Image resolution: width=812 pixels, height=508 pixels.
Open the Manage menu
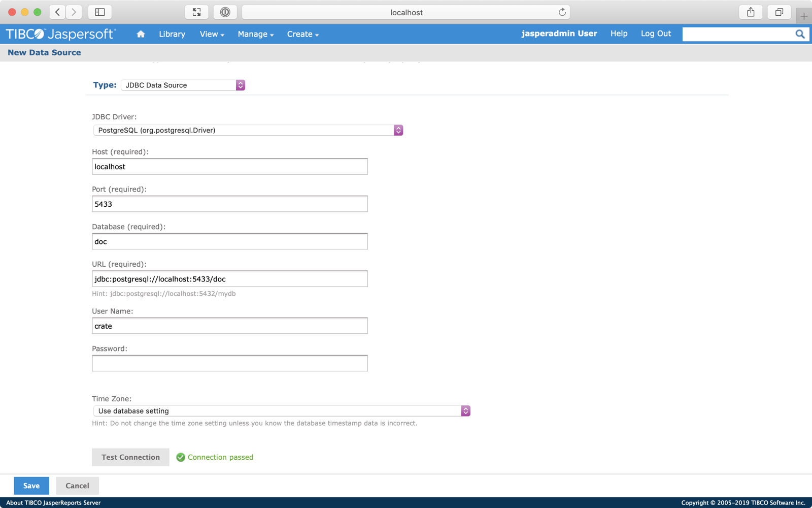(x=255, y=34)
